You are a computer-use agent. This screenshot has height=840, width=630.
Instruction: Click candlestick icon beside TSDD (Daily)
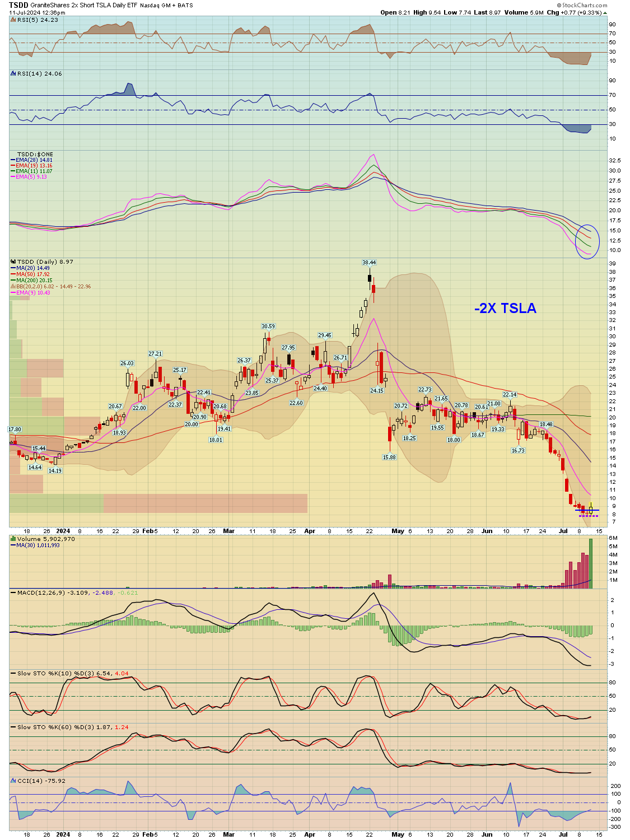pyautogui.click(x=13, y=262)
